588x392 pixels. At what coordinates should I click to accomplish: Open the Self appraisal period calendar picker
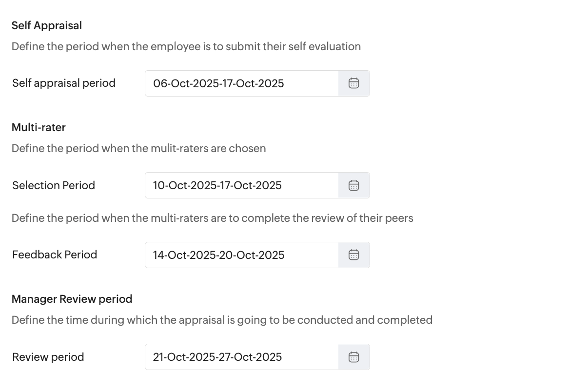pyautogui.click(x=354, y=83)
